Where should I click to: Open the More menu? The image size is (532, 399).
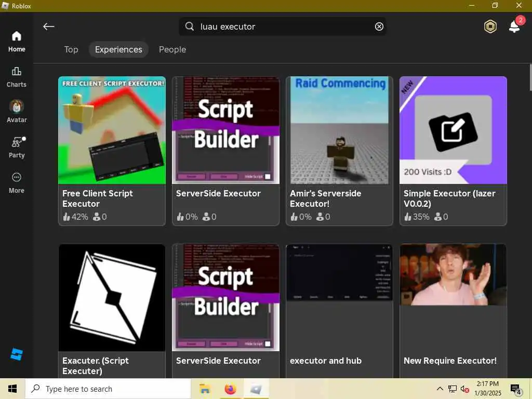(x=16, y=183)
